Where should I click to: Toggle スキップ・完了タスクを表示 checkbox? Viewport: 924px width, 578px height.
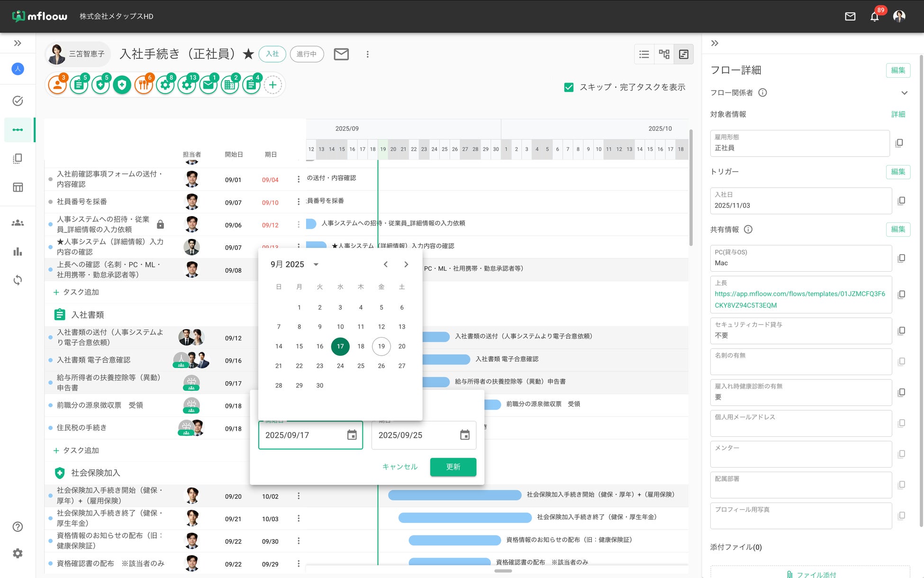(569, 87)
